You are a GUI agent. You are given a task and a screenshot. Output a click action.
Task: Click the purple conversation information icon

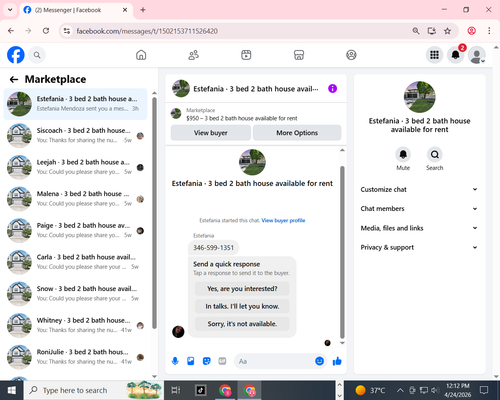point(332,89)
